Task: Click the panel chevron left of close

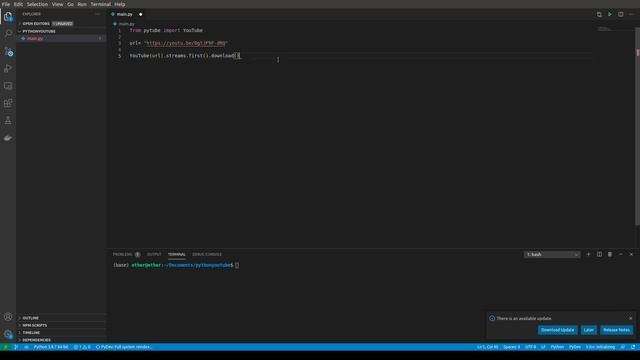Action: pos(620,254)
